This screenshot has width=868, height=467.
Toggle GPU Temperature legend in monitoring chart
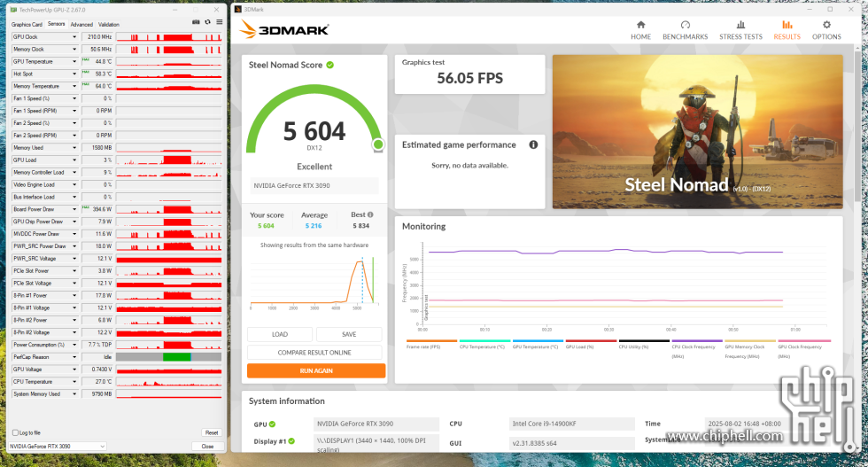pyautogui.click(x=538, y=344)
